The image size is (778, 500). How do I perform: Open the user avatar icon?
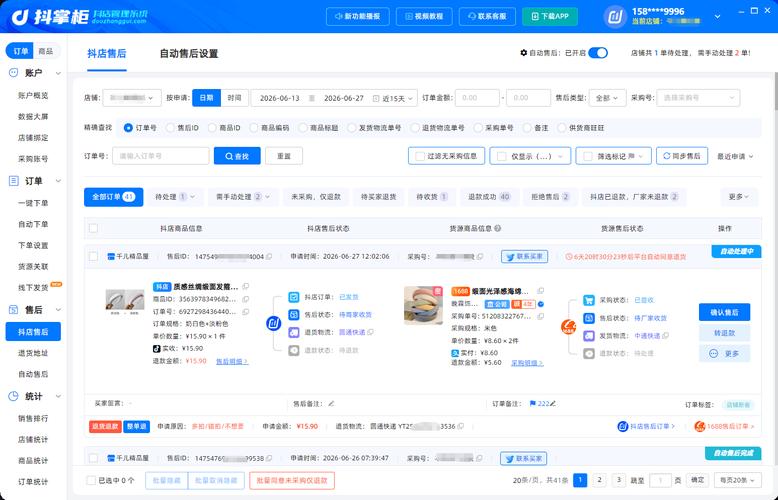(615, 16)
